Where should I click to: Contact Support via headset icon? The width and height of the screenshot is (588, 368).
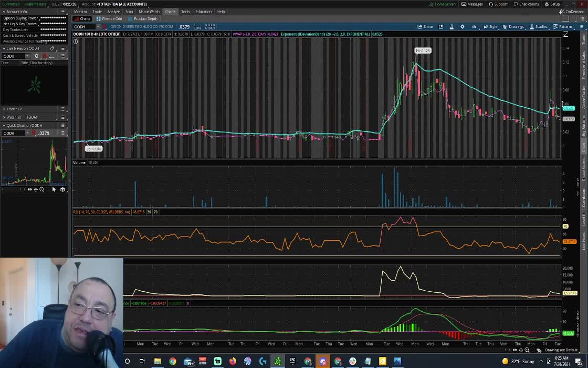tap(498, 4)
